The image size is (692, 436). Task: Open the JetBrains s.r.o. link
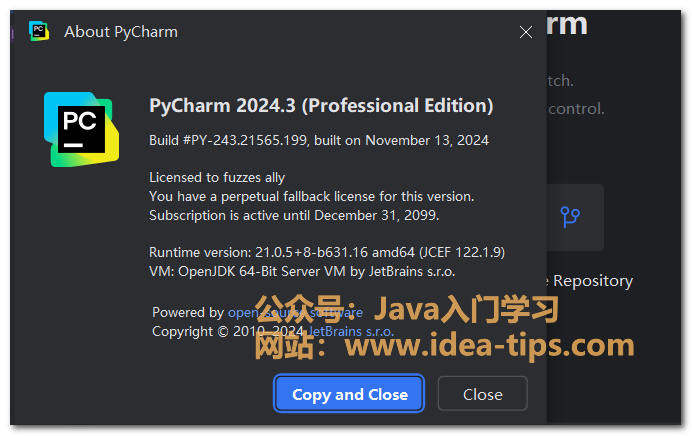click(x=351, y=331)
